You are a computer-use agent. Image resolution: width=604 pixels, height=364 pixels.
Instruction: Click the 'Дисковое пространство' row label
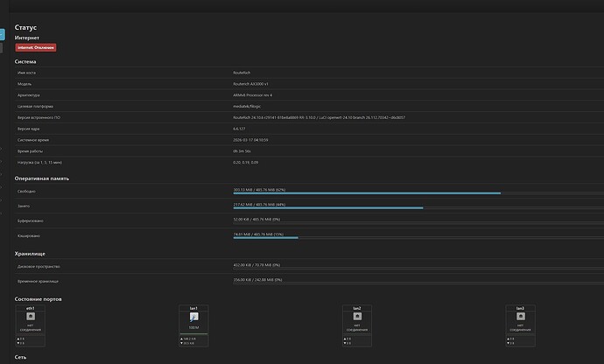(39, 266)
